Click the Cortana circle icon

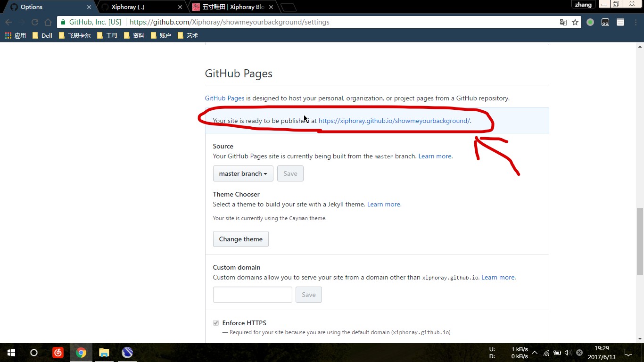coord(34,353)
